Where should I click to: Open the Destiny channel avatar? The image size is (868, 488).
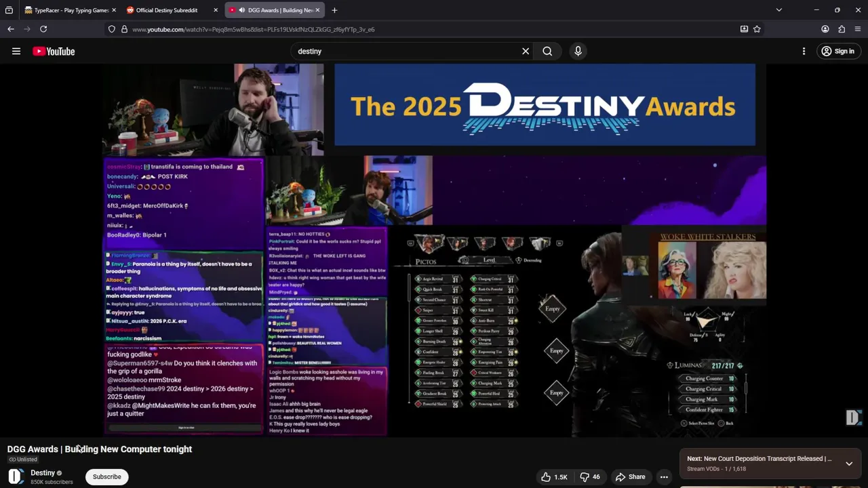(x=16, y=476)
